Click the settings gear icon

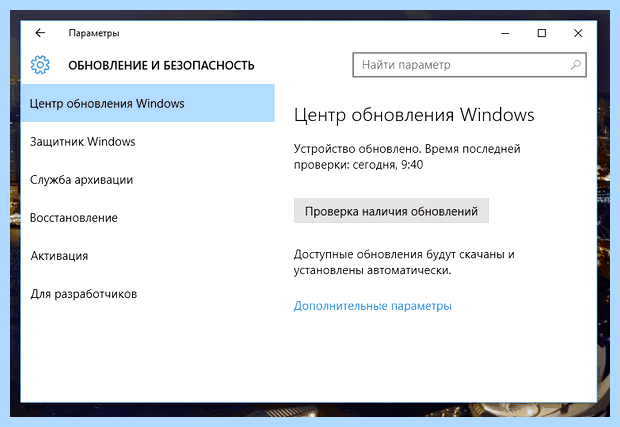click(x=40, y=65)
